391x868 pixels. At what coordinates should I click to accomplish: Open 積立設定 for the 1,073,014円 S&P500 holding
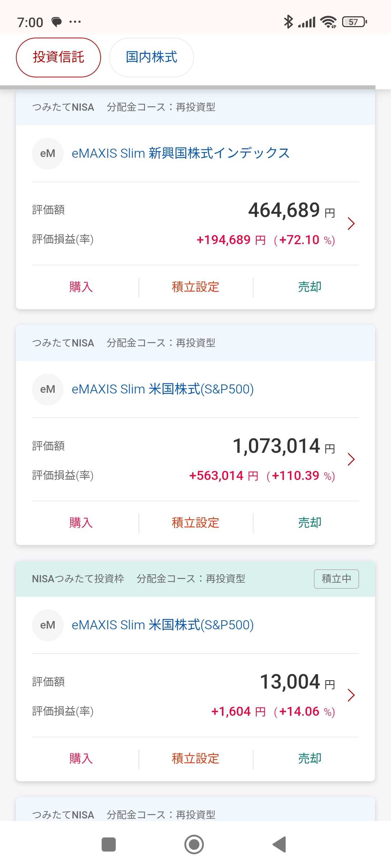(x=195, y=523)
